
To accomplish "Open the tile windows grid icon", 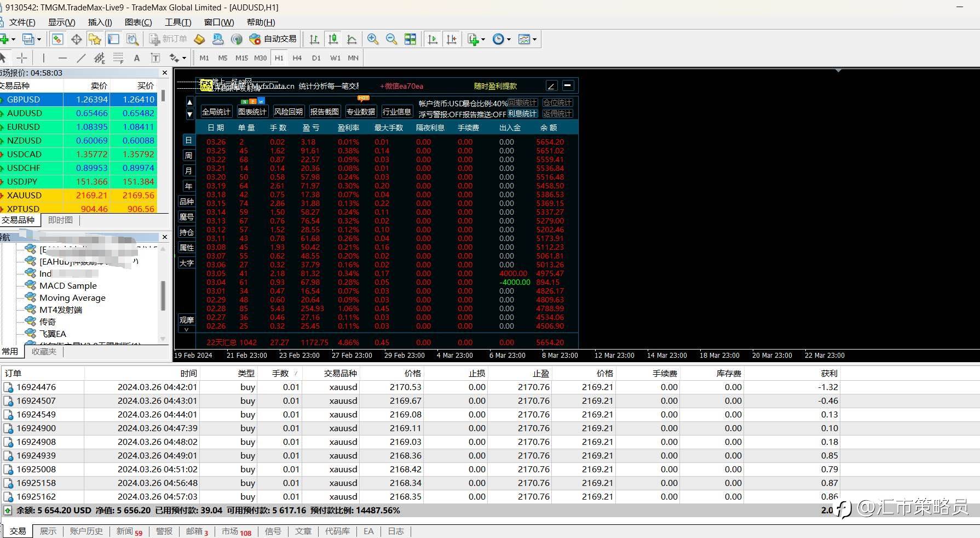I will (410, 39).
